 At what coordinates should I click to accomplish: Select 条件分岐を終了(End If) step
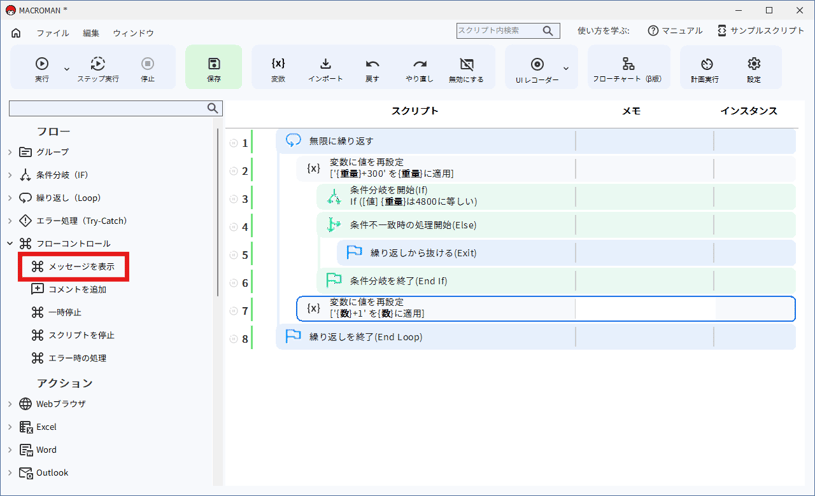(556, 281)
